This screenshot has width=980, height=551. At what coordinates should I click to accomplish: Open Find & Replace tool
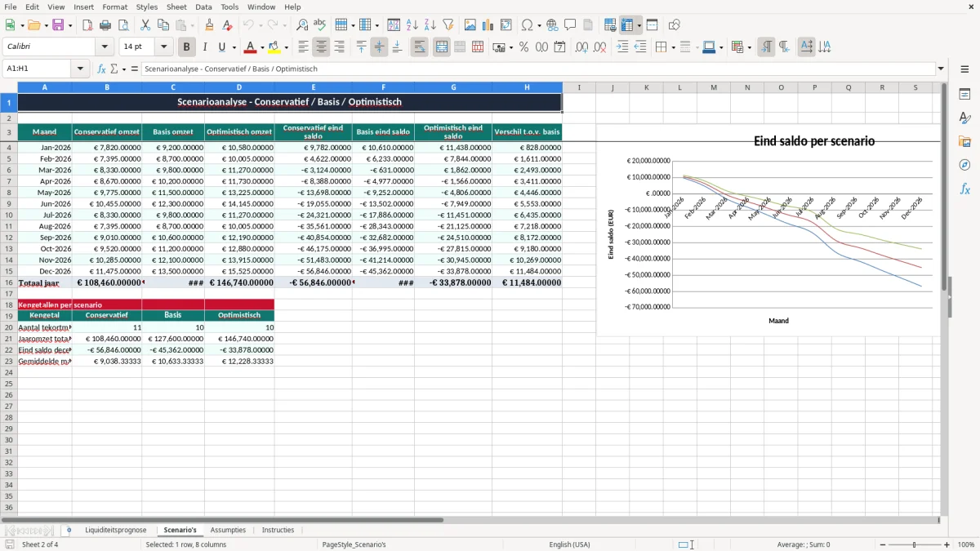[302, 25]
